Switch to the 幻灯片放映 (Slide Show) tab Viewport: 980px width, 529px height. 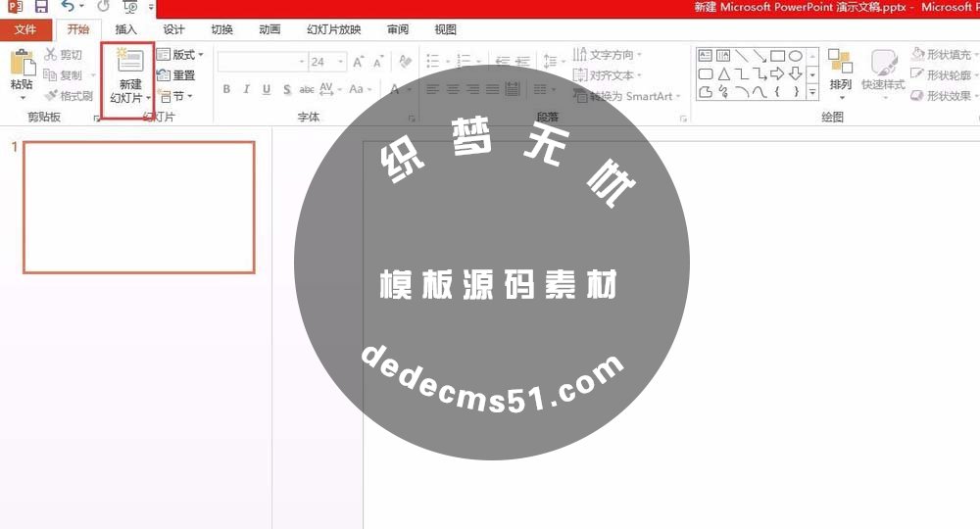(334, 29)
